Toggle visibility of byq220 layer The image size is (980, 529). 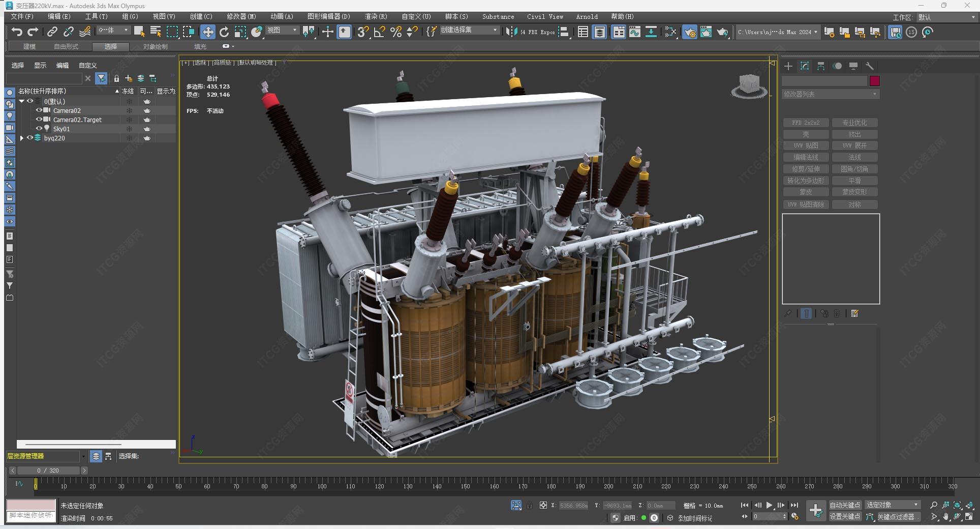tap(30, 138)
